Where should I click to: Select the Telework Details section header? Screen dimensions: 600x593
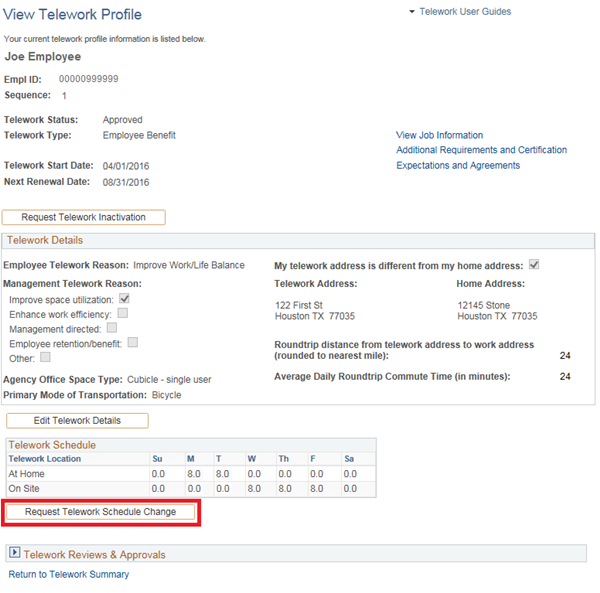coord(47,241)
